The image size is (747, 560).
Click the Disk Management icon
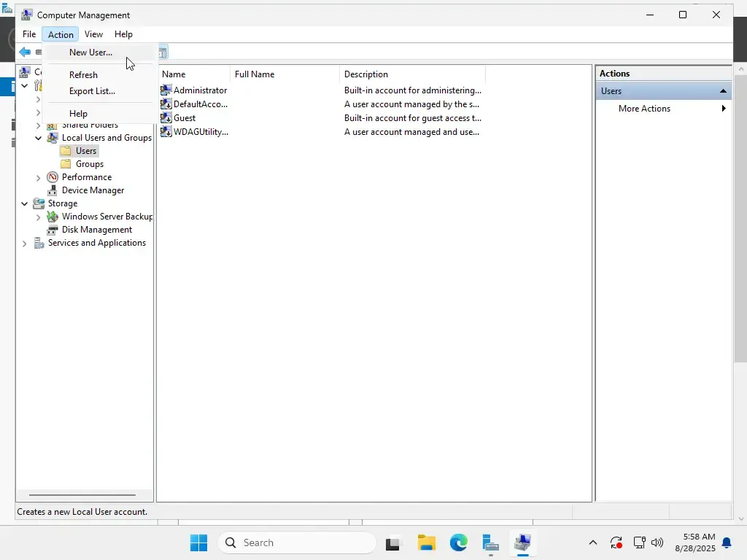coord(53,230)
